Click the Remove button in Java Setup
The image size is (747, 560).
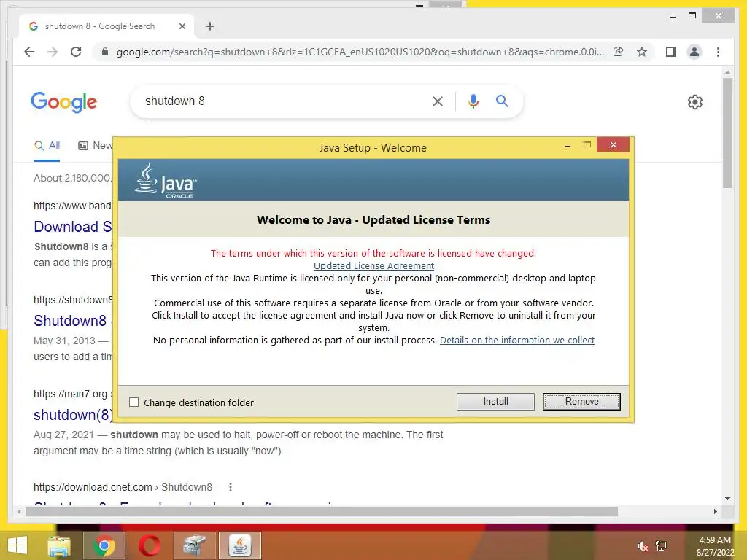click(x=581, y=402)
